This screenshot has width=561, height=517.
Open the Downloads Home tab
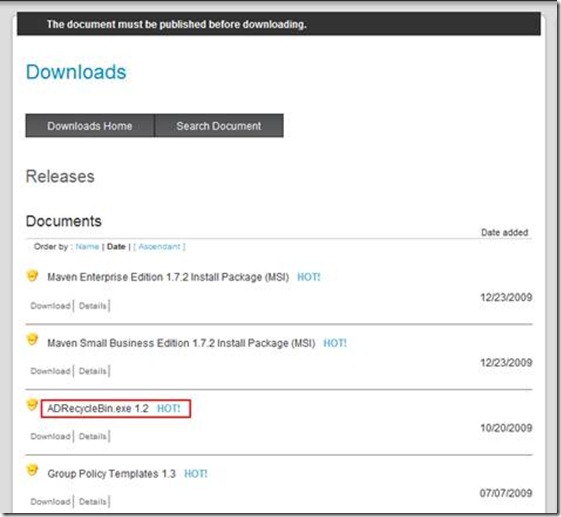[90, 126]
